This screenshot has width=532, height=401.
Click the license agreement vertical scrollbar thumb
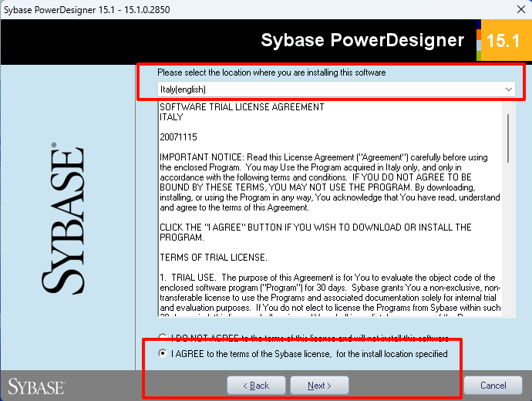point(508,138)
